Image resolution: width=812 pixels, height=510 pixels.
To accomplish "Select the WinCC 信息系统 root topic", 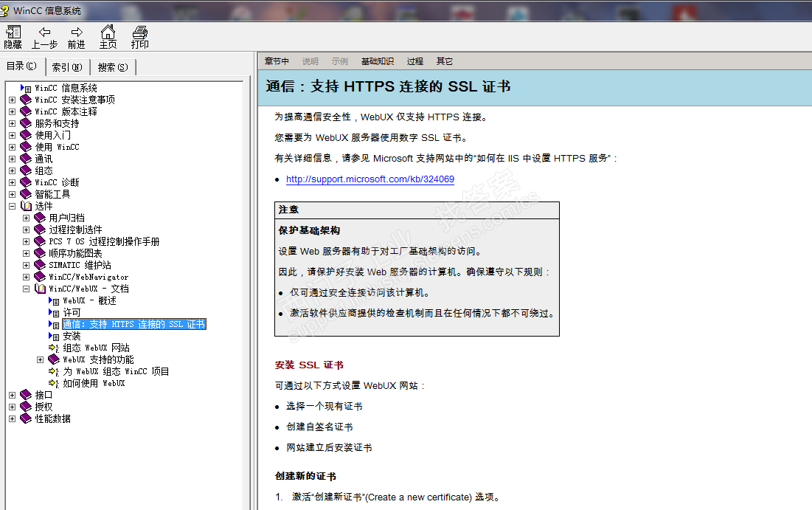I will point(66,88).
